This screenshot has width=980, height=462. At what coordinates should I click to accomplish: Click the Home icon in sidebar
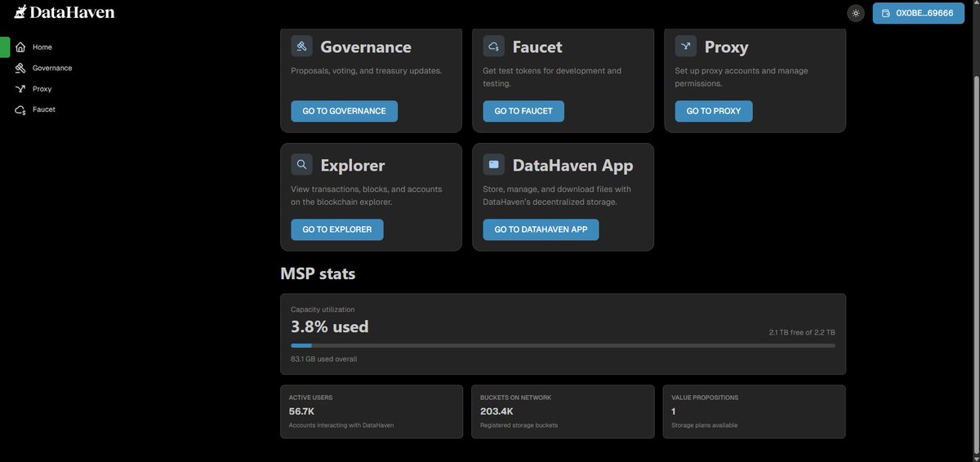point(20,47)
